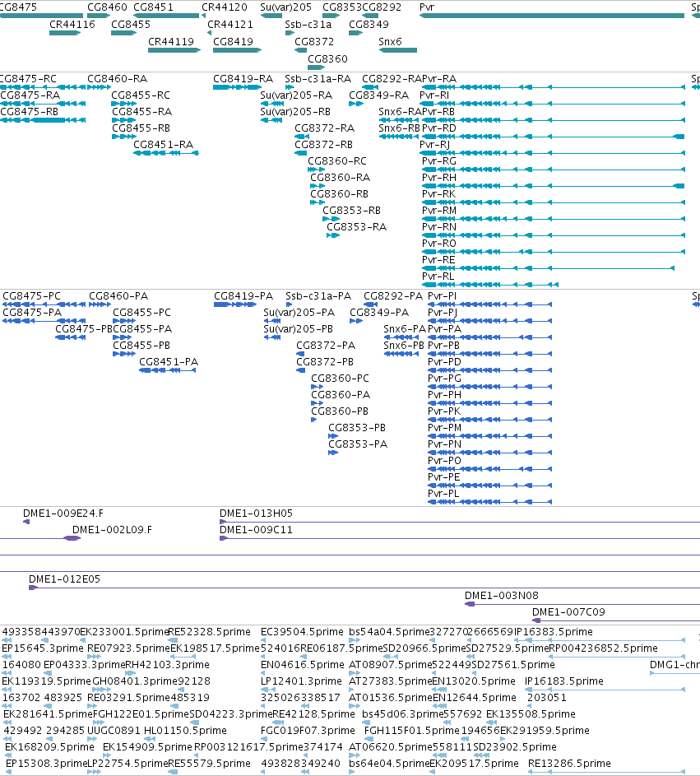This screenshot has height=776, width=700.
Task: Click transcript Su(var)205-RB
Action: coord(271,120)
